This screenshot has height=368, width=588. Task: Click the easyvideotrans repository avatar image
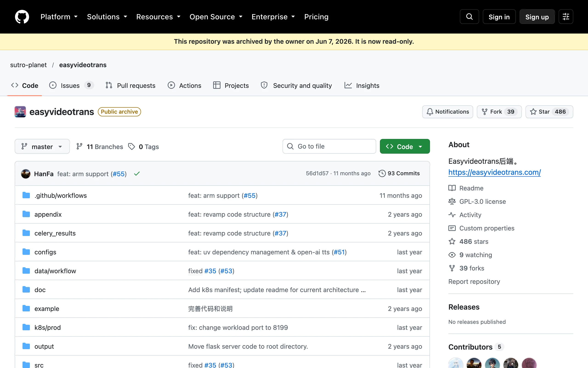pyautogui.click(x=20, y=112)
